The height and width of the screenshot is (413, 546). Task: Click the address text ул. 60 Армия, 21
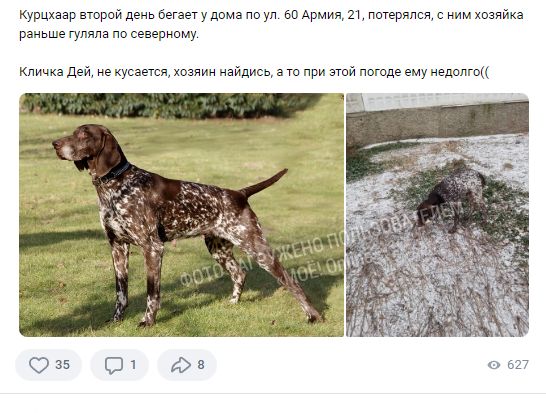pos(314,15)
